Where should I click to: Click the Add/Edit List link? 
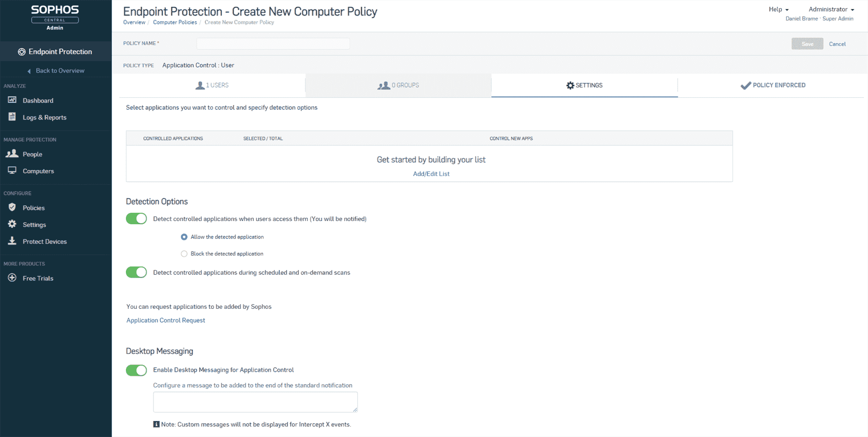point(431,174)
